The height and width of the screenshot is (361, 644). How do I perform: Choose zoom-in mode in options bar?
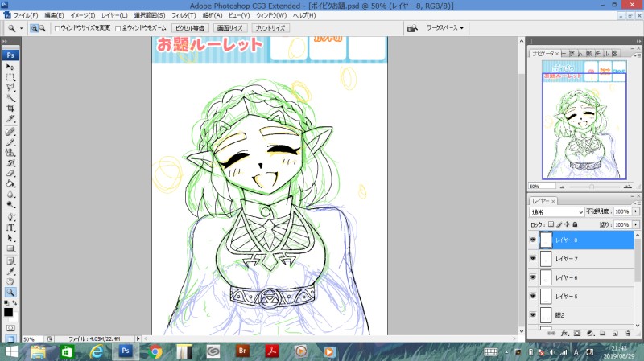pos(34,28)
